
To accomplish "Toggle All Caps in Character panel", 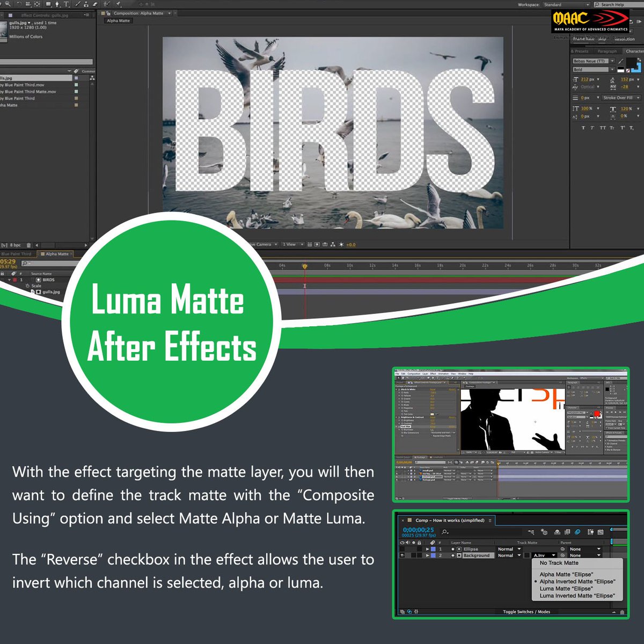I will 603,128.
